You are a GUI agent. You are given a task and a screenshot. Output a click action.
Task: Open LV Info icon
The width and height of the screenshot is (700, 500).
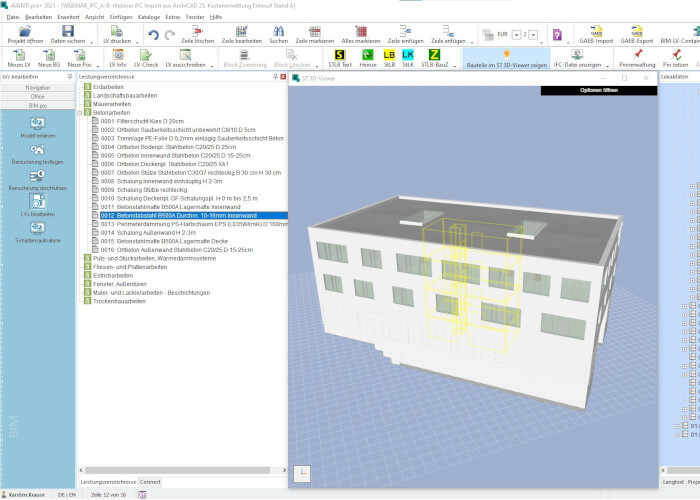point(118,55)
